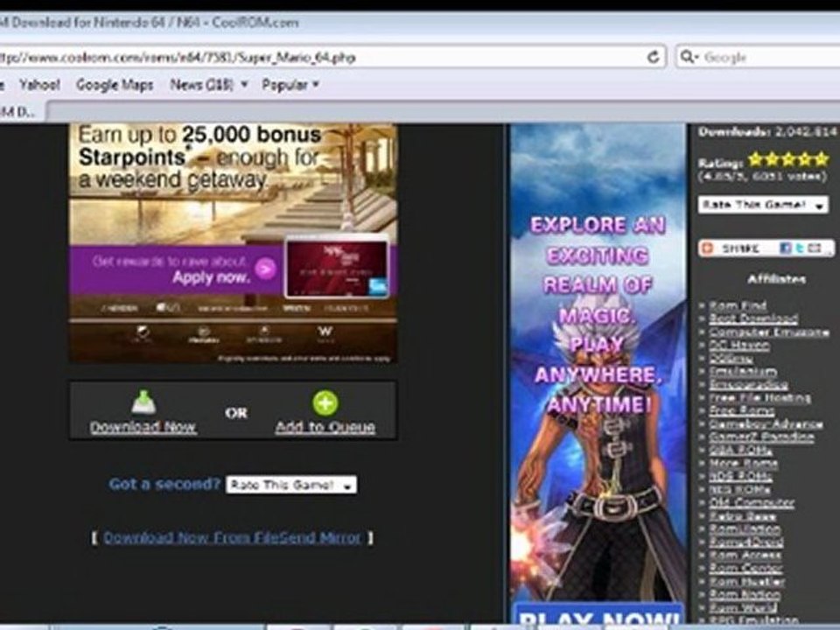Open the Rom Hustler affiliate link
The height and width of the screenshot is (630, 840).
(x=746, y=581)
